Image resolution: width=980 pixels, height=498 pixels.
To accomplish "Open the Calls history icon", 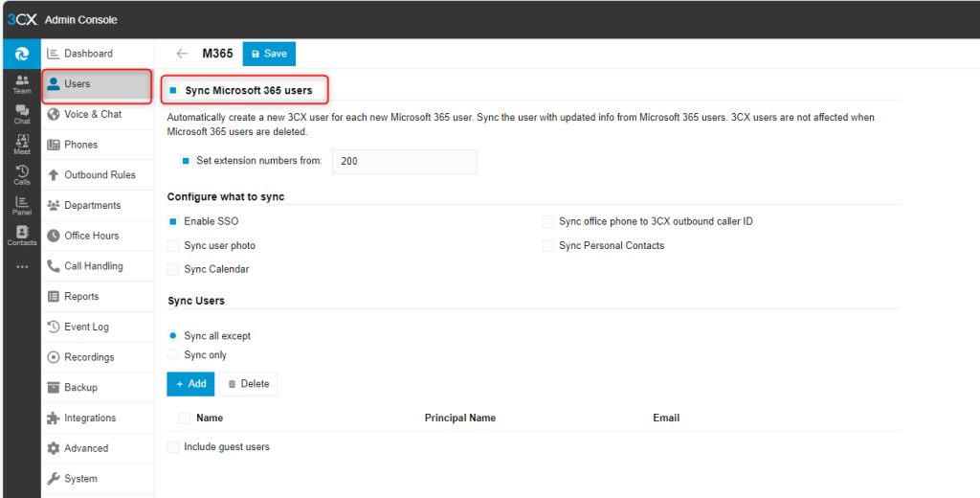I will (21, 175).
